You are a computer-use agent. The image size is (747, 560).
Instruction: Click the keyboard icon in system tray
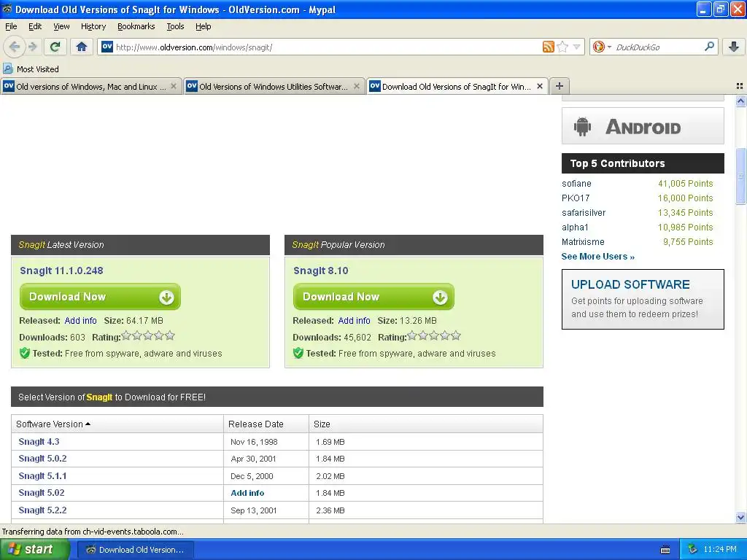point(665,550)
